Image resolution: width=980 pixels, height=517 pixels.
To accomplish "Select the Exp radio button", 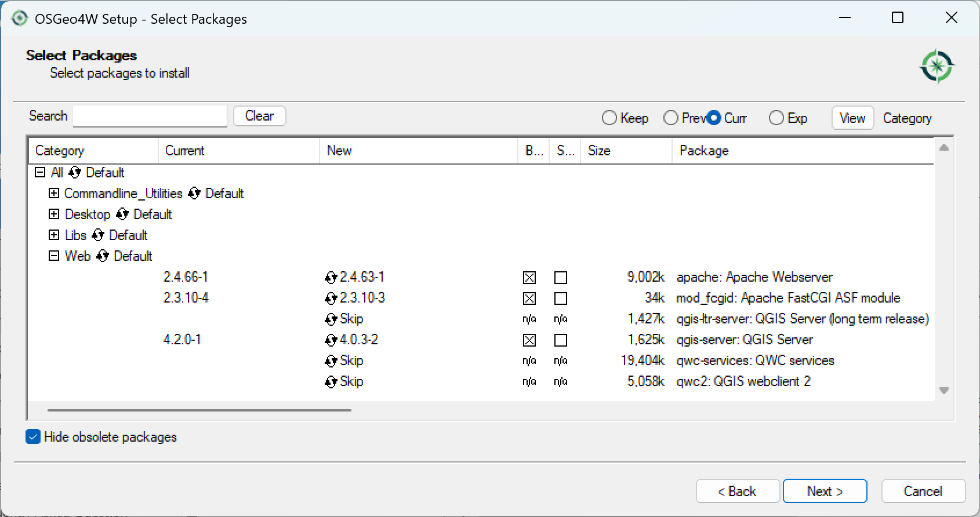I will point(776,118).
